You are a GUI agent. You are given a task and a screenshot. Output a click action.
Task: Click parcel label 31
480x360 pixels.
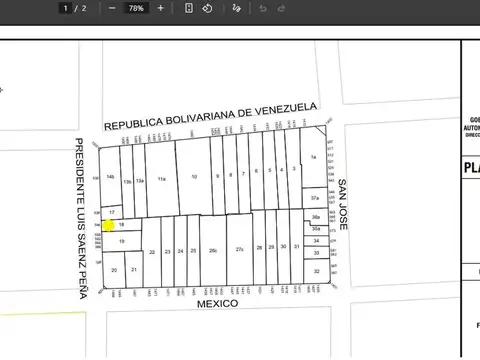pyautogui.click(x=297, y=246)
